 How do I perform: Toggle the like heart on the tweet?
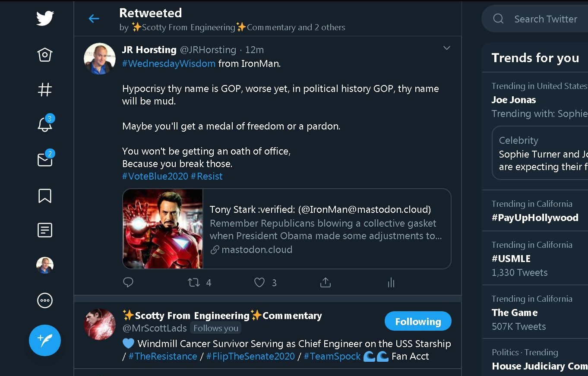click(259, 282)
